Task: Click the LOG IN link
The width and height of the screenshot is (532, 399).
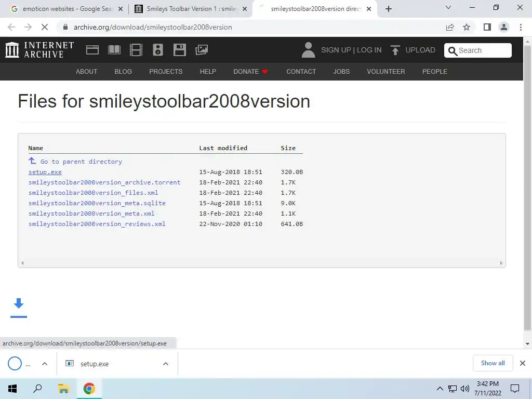Action: click(x=369, y=50)
